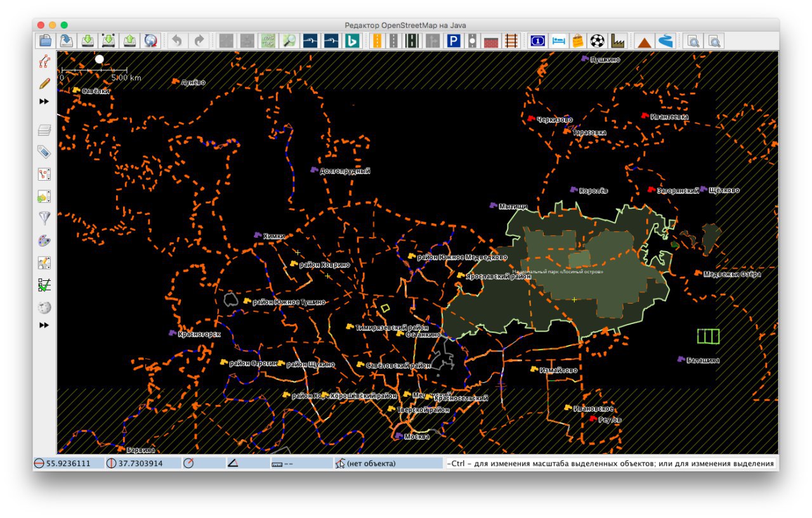Select the soccer ball sports preset
The width and height of the screenshot is (812, 518).
pyautogui.click(x=597, y=41)
